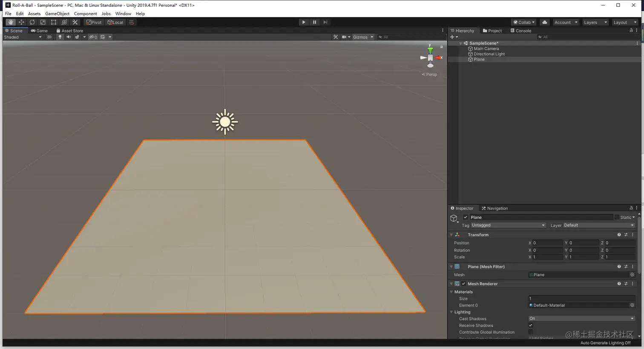Switch to the Navigation tab
Viewport: 644px width, 349px height.
(x=495, y=208)
